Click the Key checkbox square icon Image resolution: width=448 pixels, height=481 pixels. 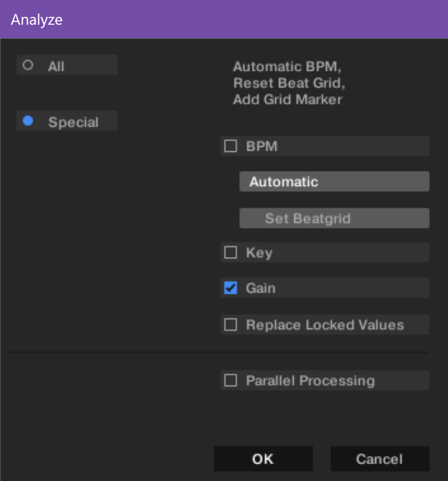click(230, 252)
